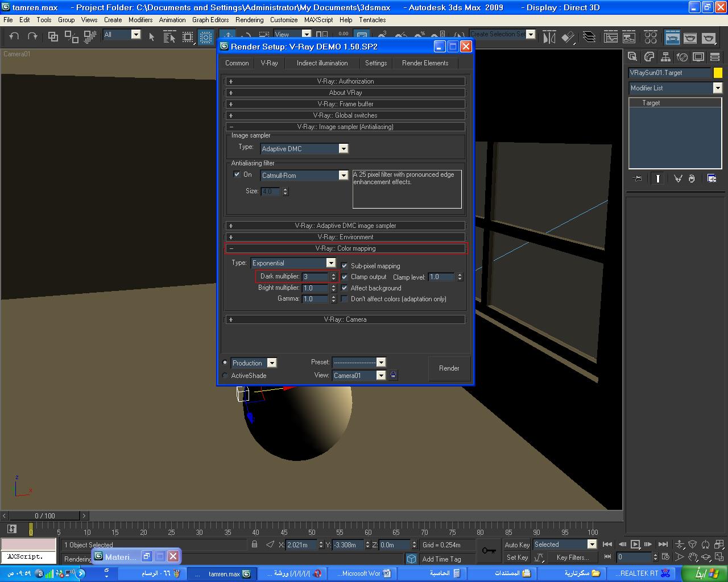
Task: Activate the Select Object arrow tool
Action: click(151, 37)
